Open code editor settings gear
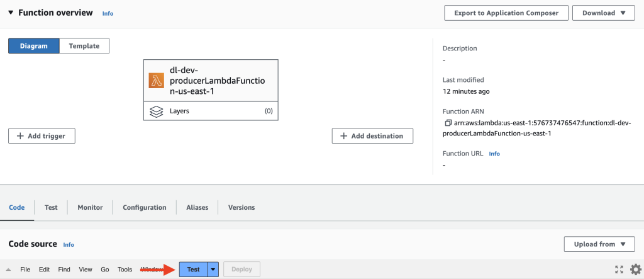The image size is (644, 279). pos(635,270)
